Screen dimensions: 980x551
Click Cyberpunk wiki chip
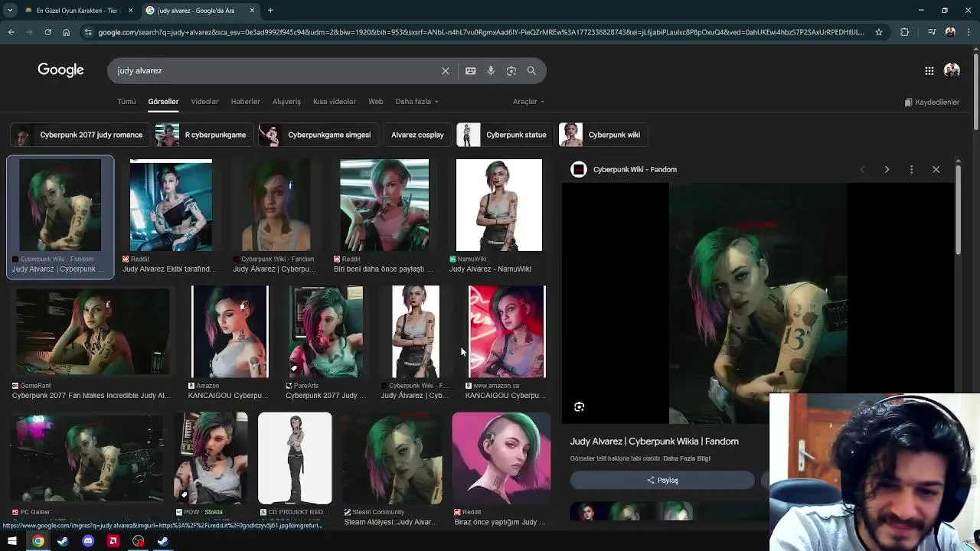pos(603,135)
